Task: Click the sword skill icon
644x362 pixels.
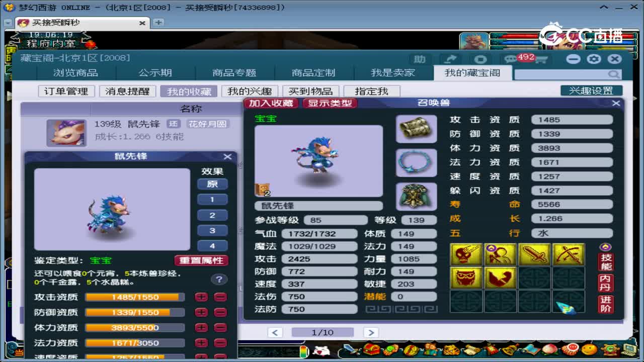Action: coord(534,254)
